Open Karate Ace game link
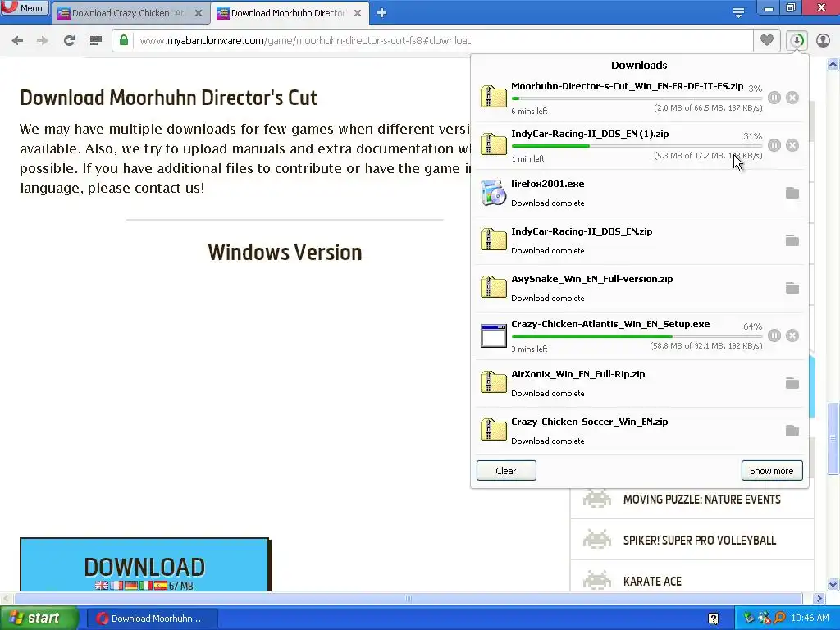Screen dimensions: 840x630 click(x=652, y=582)
